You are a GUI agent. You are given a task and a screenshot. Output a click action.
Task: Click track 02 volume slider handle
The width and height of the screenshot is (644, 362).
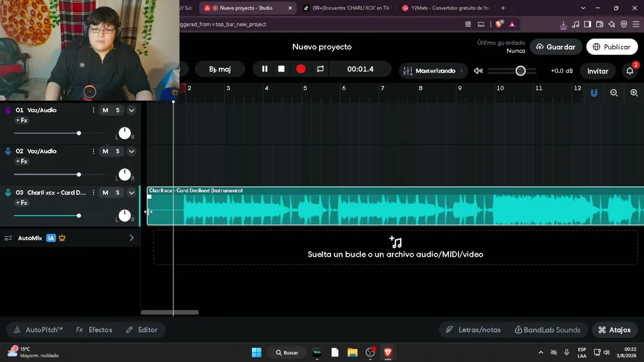pyautogui.click(x=78, y=174)
